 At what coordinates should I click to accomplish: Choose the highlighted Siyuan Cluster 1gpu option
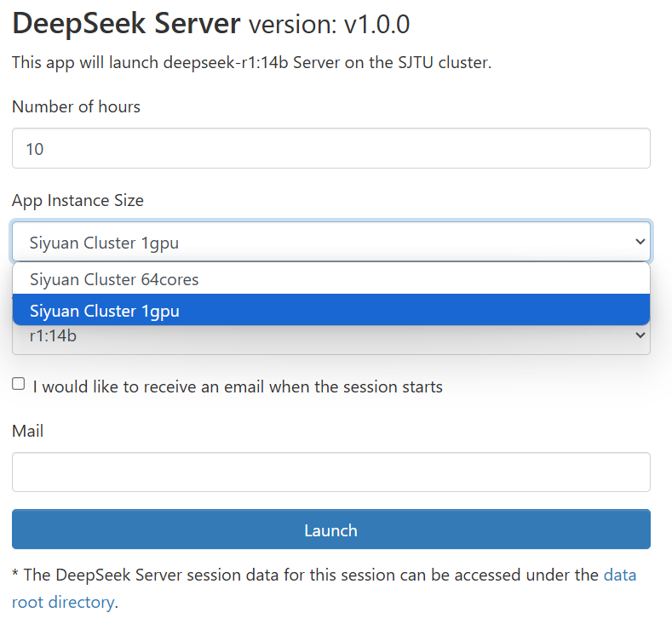pos(330,310)
